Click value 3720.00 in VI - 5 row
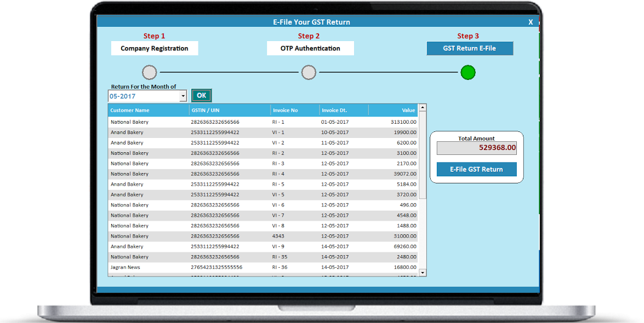Image resolution: width=644 pixels, height=323 pixels. click(407, 194)
